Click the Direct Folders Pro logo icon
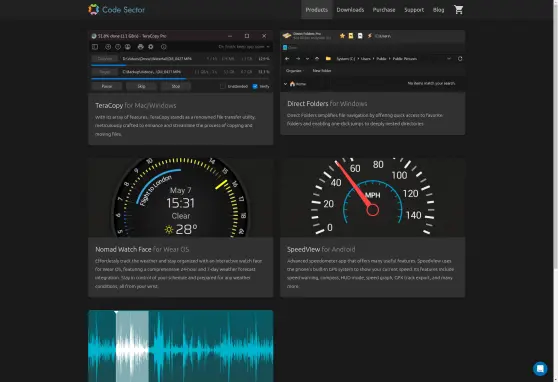Screen dimensions: 558x382 pos(287,36)
